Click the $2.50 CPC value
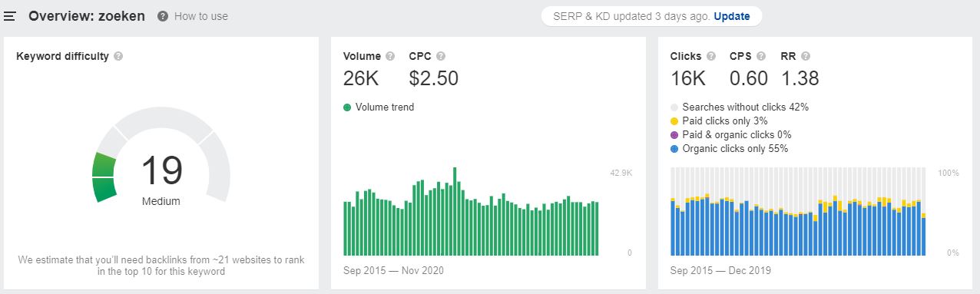Screen dimensions: 980x294 coord(434,78)
